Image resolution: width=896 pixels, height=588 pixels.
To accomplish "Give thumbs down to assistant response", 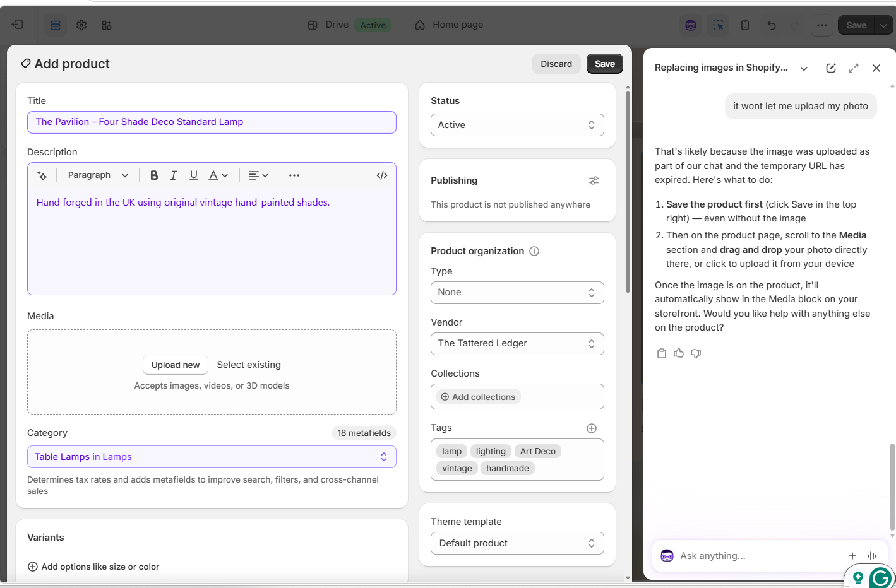I will tap(696, 353).
